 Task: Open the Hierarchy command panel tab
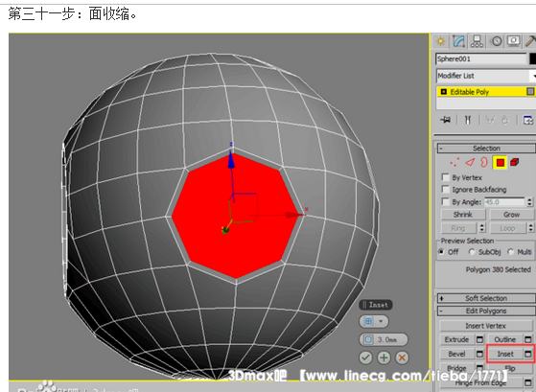[477, 41]
